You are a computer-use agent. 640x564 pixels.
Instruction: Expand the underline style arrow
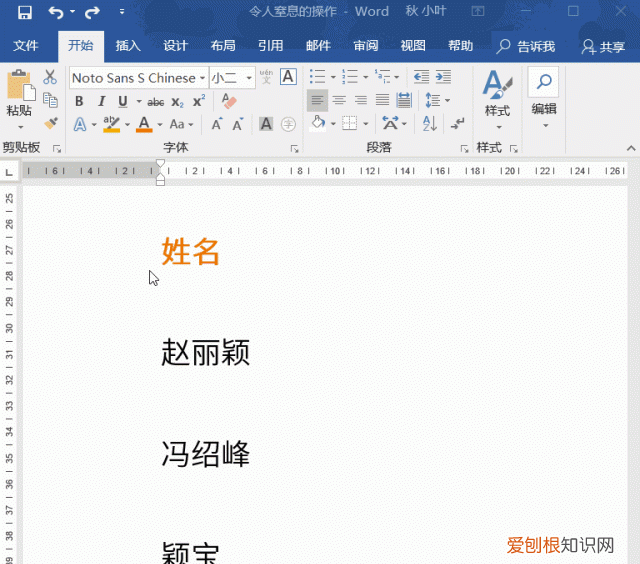tap(139, 101)
